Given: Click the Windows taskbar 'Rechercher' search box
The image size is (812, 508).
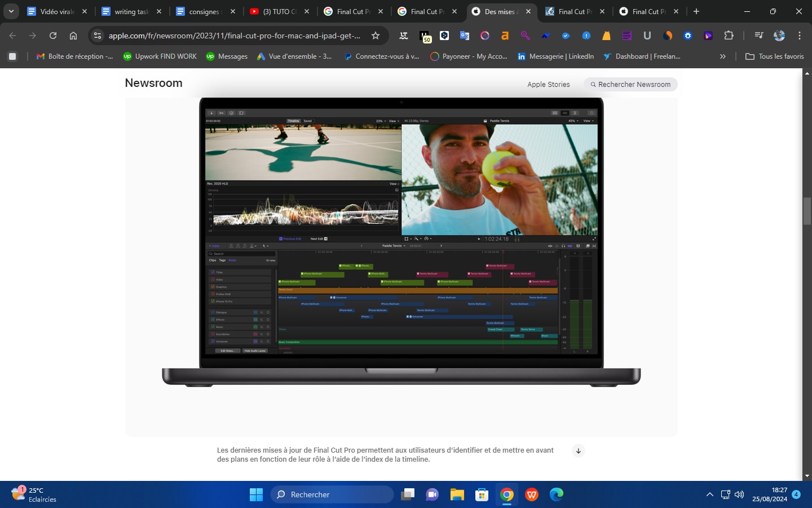Looking at the screenshot, I should [332, 494].
